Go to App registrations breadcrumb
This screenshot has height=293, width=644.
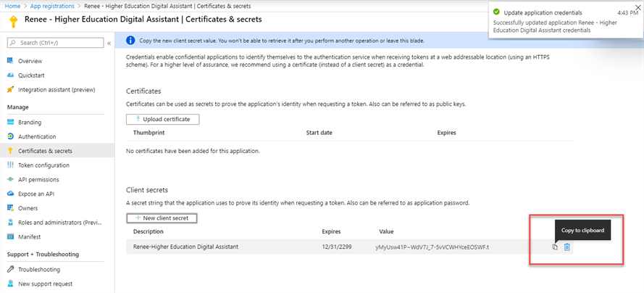pos(53,6)
